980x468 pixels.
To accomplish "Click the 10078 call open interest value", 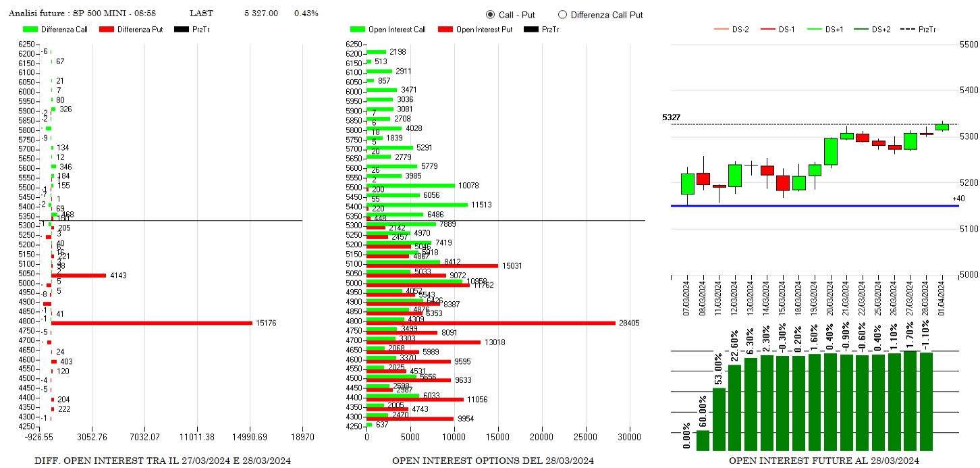I will 468,185.
